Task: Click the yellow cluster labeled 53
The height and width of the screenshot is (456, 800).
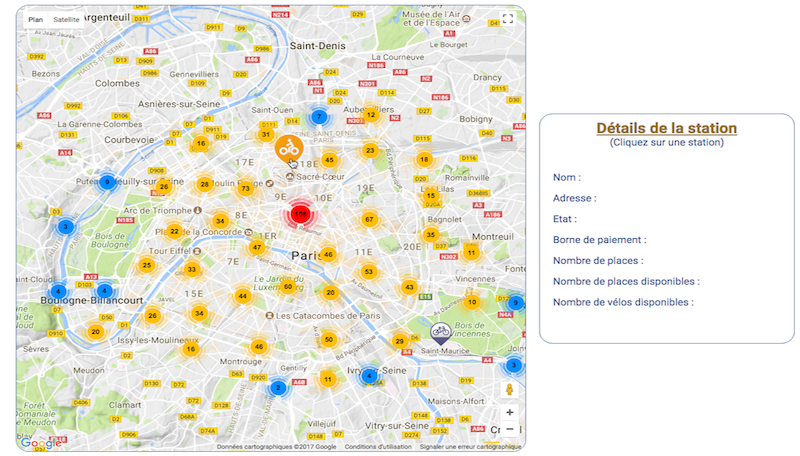Action: coord(369,271)
